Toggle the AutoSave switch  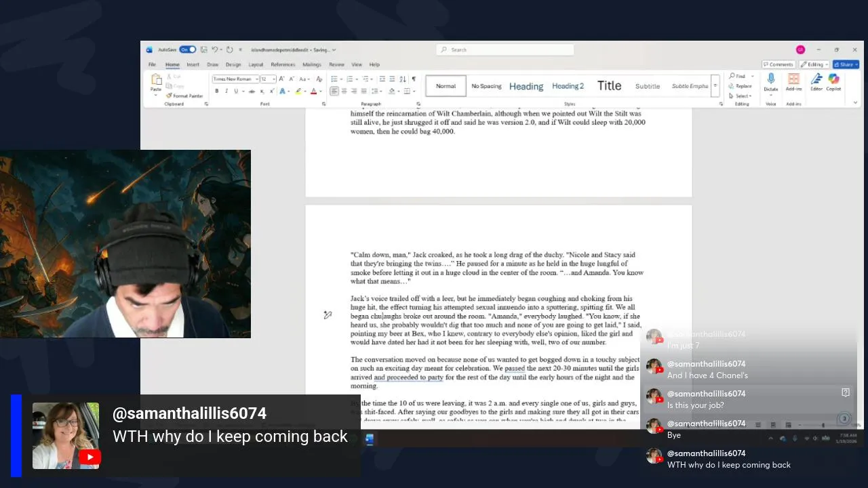(188, 49)
